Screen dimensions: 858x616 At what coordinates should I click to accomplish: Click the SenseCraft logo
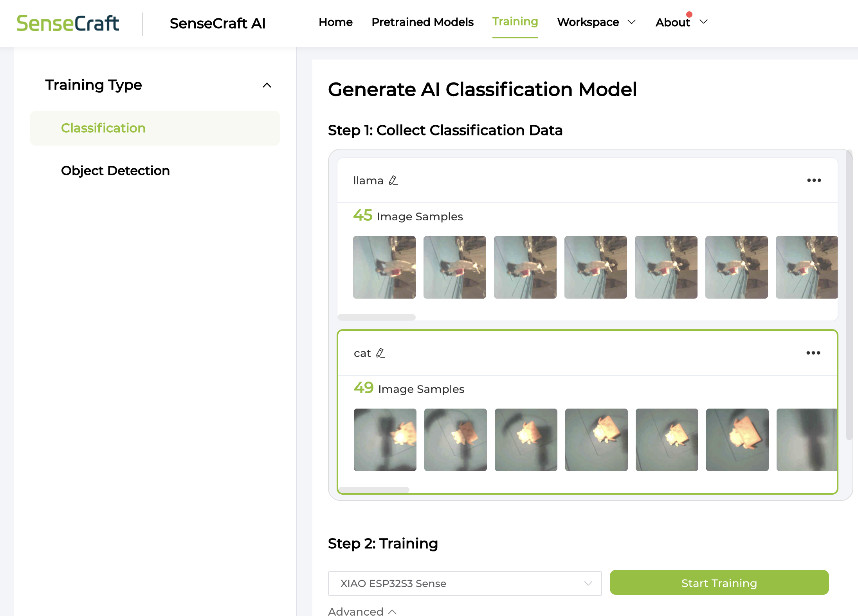tap(68, 23)
